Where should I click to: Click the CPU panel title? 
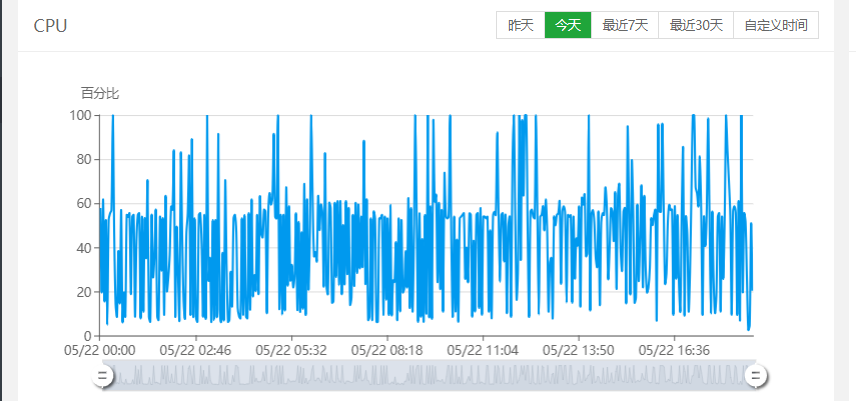[50, 26]
